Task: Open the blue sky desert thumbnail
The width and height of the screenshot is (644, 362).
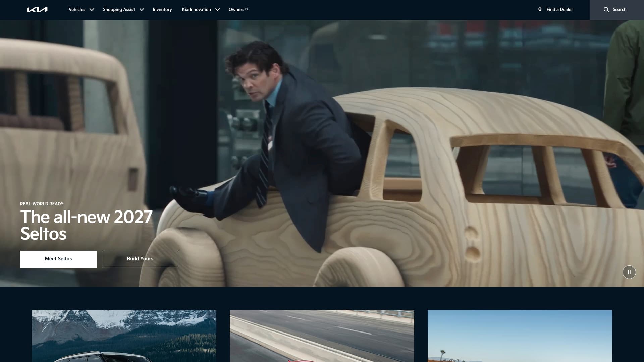Action: click(520, 336)
